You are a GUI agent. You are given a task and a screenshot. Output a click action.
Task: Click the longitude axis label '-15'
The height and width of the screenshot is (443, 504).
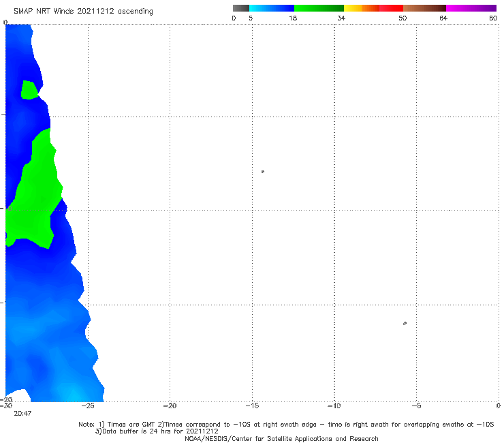point(252,406)
